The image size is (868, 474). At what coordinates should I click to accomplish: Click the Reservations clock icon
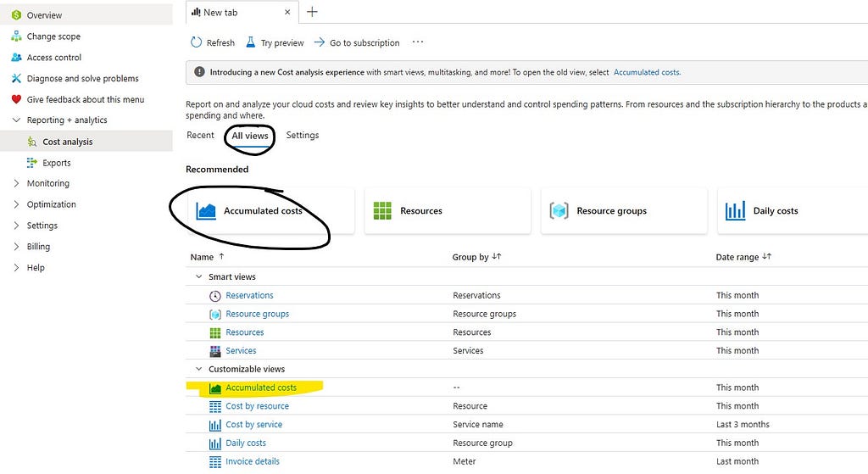pyautogui.click(x=215, y=296)
